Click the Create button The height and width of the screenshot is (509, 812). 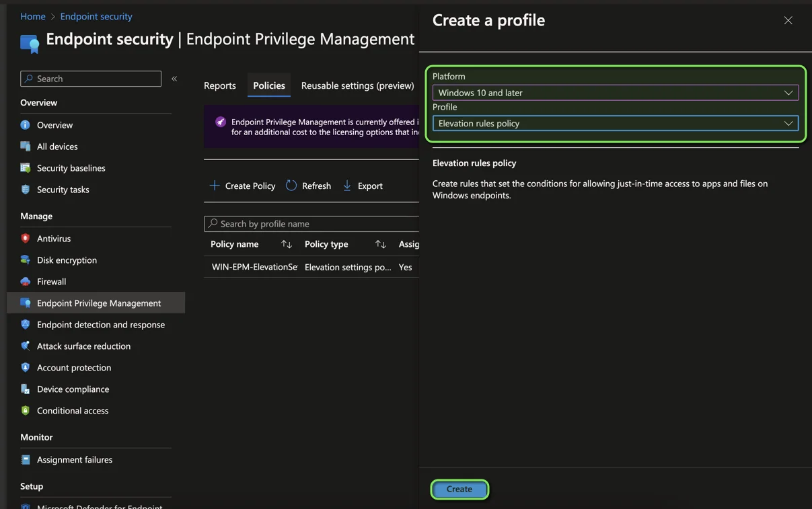459,490
